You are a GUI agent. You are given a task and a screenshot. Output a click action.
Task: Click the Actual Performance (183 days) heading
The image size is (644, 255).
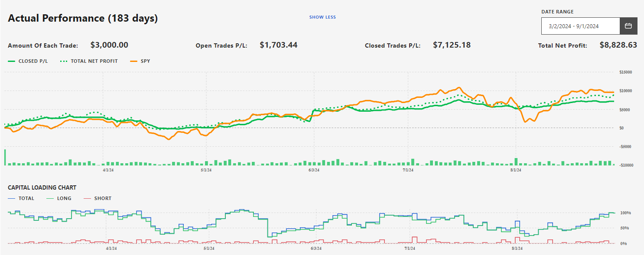83,18
